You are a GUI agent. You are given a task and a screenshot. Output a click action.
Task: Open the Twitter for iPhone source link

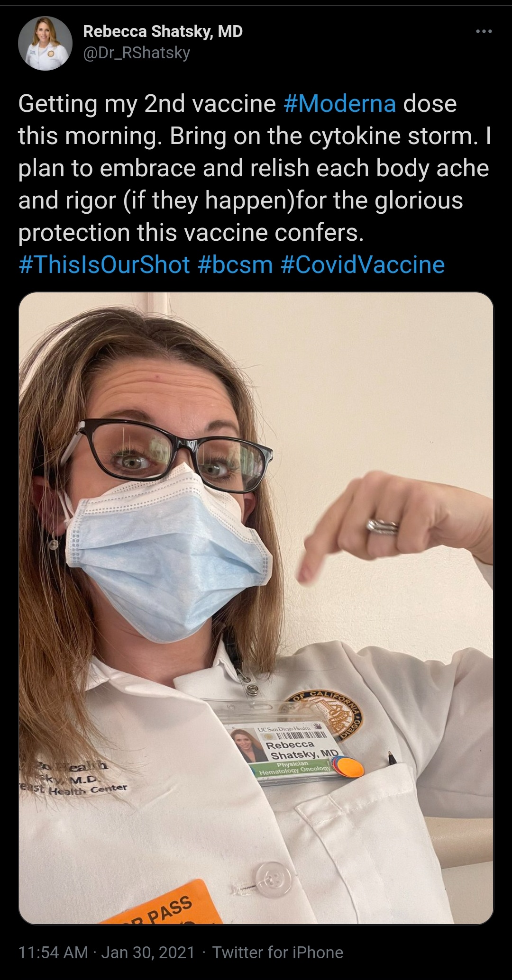point(278,953)
